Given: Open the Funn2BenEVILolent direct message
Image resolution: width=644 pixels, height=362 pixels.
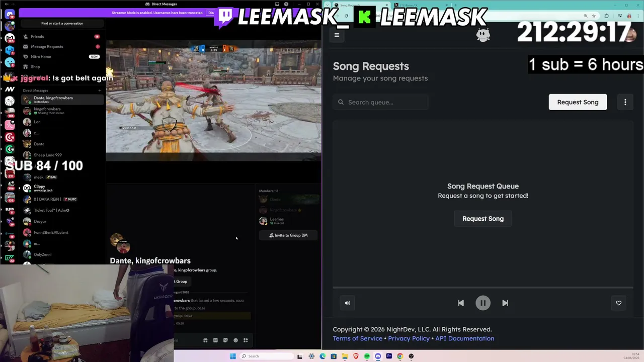Looking at the screenshot, I should click(61, 233).
